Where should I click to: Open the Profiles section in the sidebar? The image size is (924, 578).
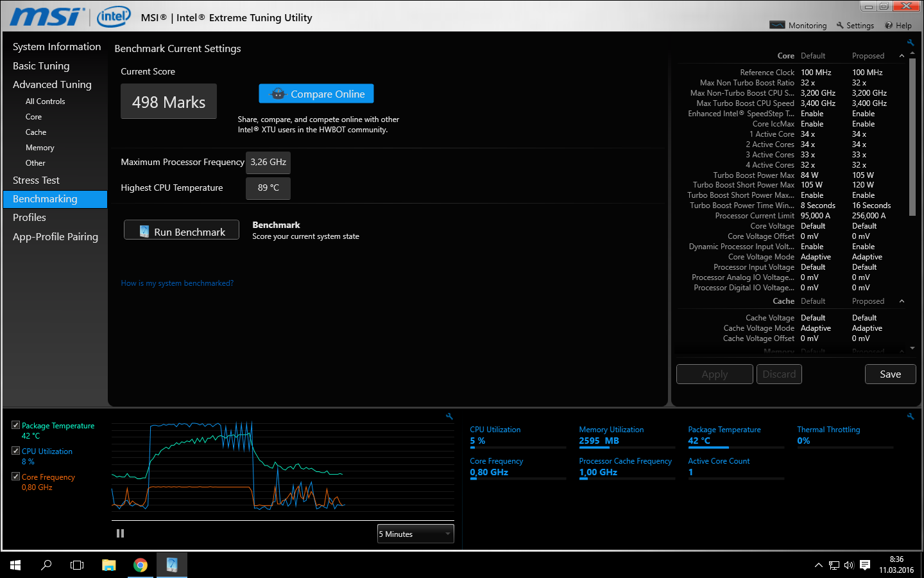(30, 218)
